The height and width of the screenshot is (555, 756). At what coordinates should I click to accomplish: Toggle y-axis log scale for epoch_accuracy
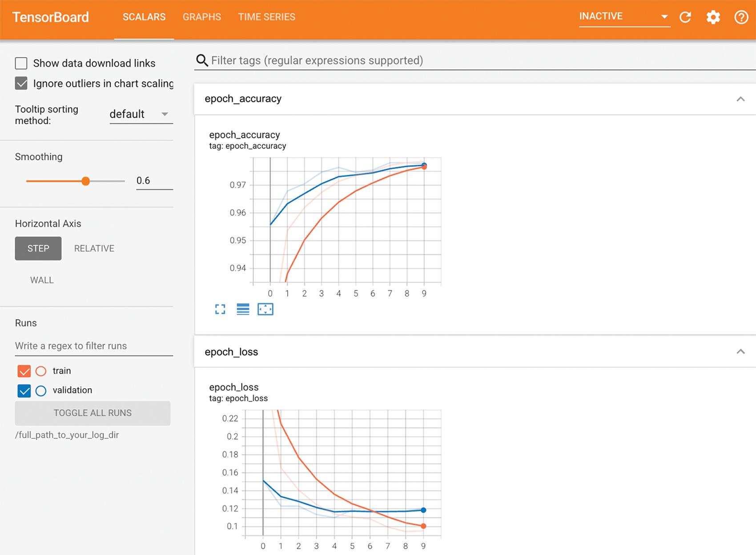[x=243, y=309]
